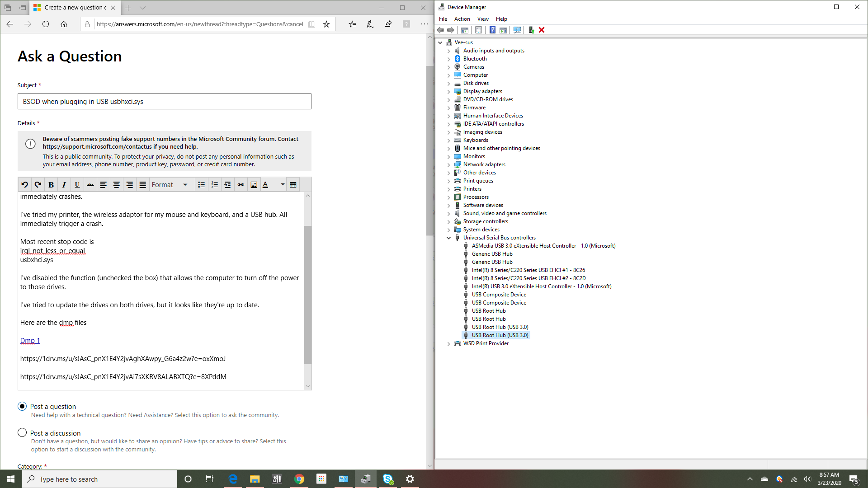Viewport: 868px width, 488px height.
Task: Click the insert image icon in editor
Action: click(x=254, y=185)
